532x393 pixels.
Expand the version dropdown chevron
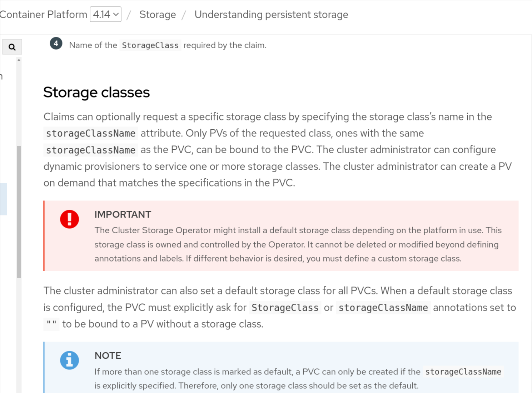[x=115, y=15]
